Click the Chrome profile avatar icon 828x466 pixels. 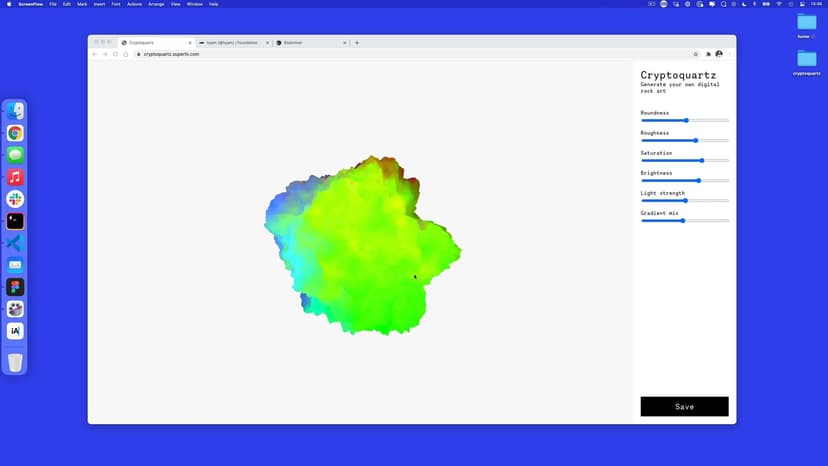pyautogui.click(x=719, y=54)
